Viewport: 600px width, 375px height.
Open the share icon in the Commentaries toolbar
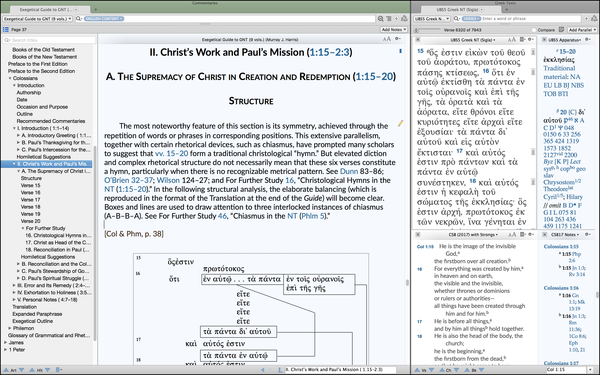click(404, 18)
